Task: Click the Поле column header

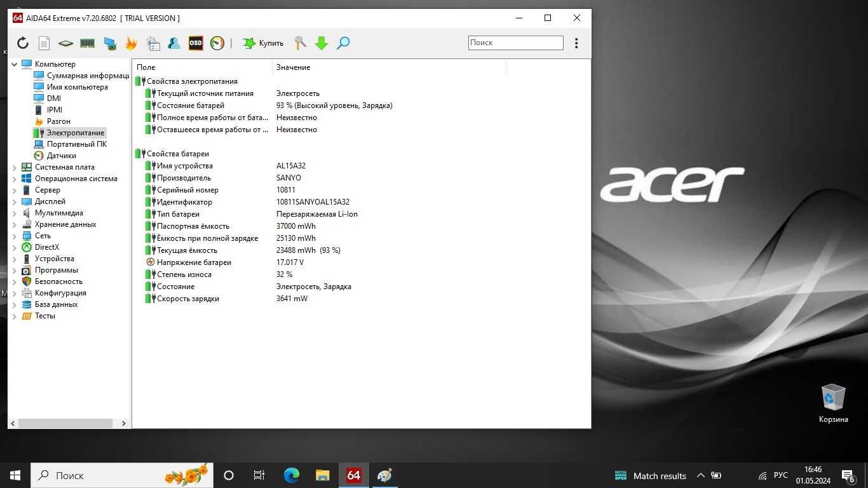Action: click(x=202, y=67)
